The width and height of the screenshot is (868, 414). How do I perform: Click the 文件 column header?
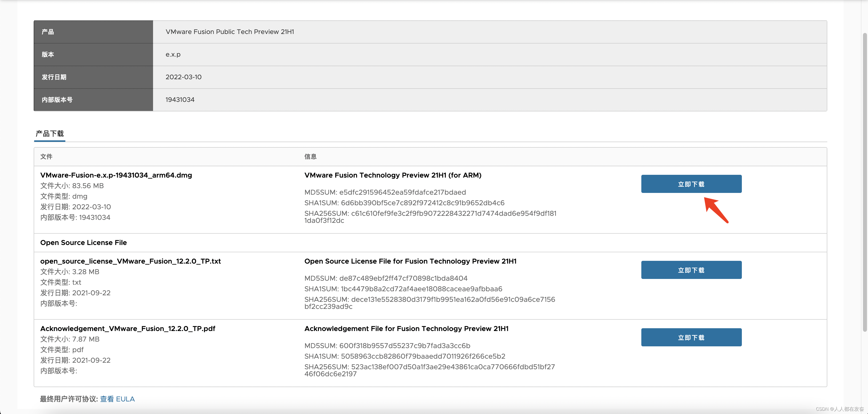click(46, 156)
